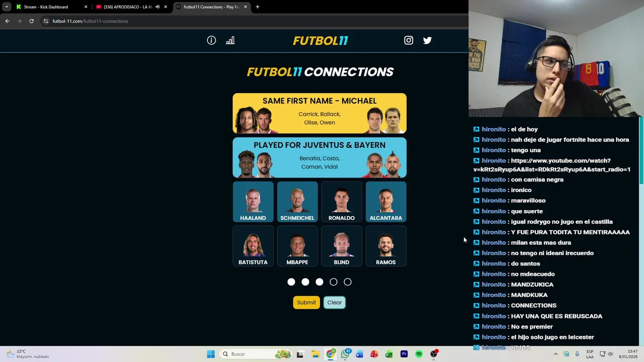Focus the address bar URL field
Screen dimensions: 644x362
tap(254, 21)
